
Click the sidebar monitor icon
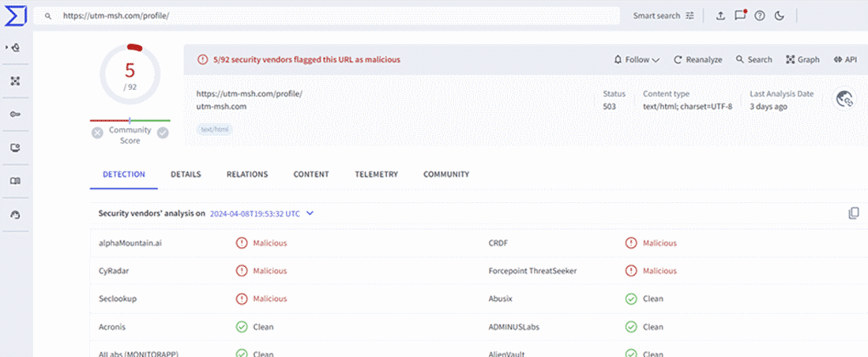(16, 148)
